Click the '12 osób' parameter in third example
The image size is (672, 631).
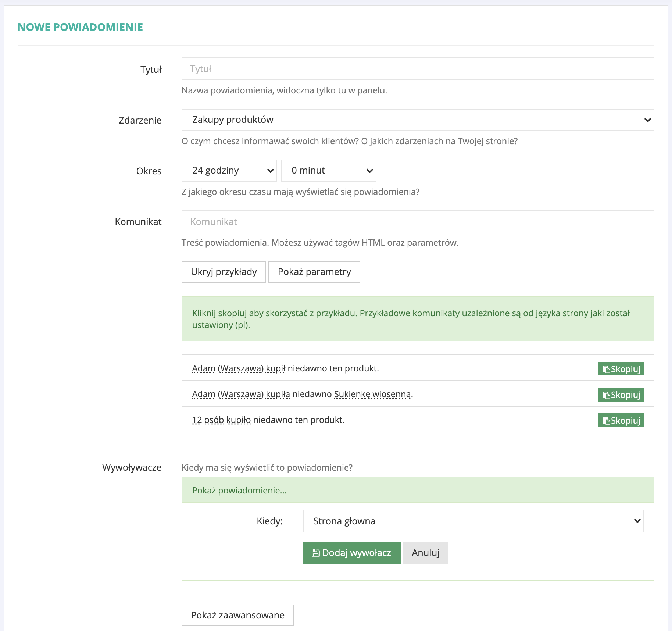pyautogui.click(x=208, y=420)
